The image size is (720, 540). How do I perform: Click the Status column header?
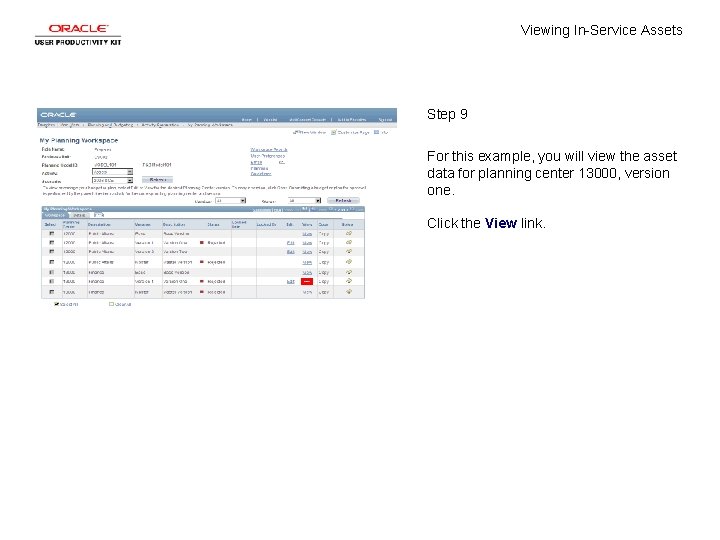point(213,225)
